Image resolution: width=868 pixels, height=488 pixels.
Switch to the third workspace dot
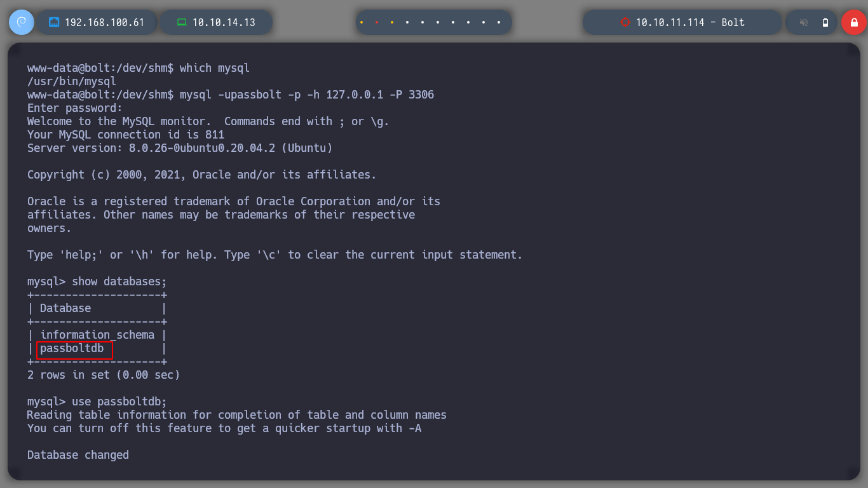392,22
